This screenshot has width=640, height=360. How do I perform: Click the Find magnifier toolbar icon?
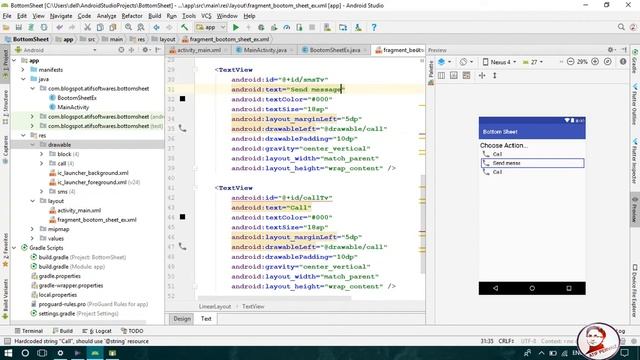128,27
